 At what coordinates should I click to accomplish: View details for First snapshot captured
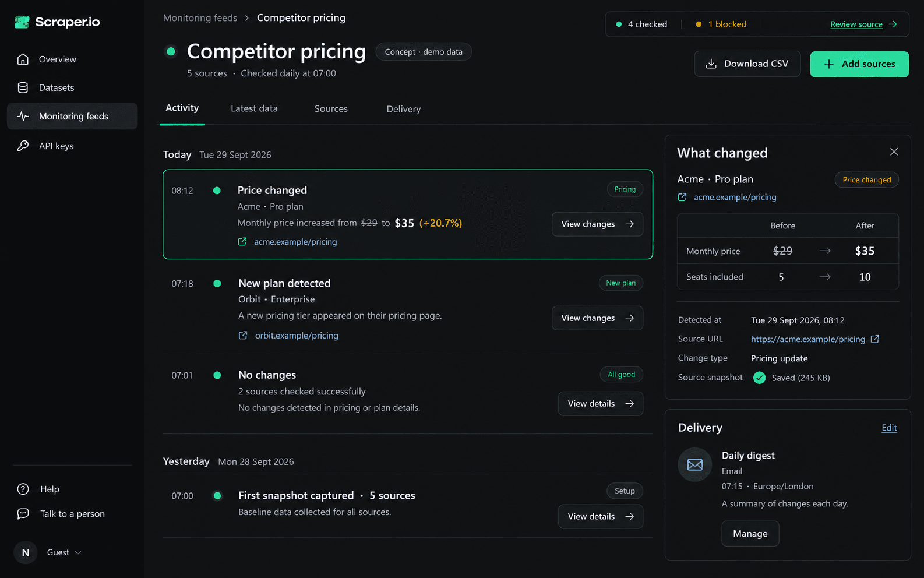[x=601, y=517]
